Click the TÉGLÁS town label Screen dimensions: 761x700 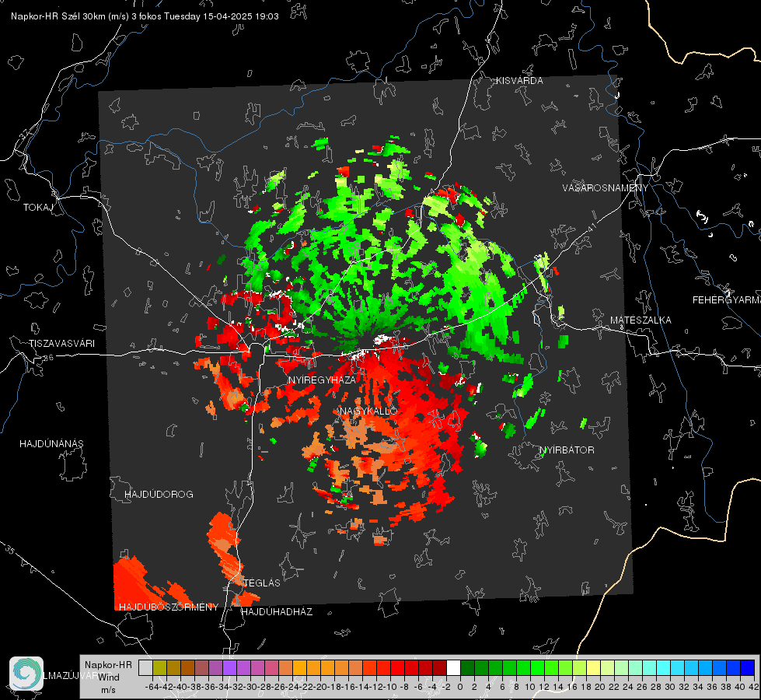coord(262,583)
